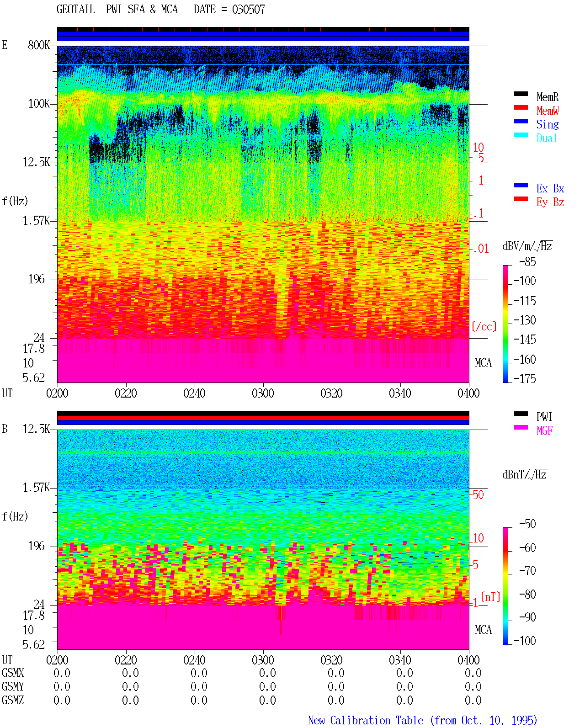
Task: Click the '0300' time label under E panel
Action: click(263, 393)
